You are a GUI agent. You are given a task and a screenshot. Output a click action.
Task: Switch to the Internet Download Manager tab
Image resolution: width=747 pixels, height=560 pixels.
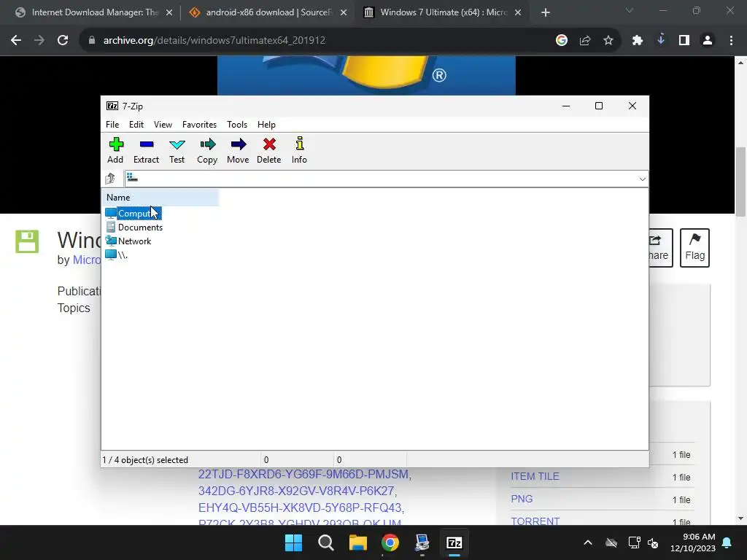coord(94,12)
